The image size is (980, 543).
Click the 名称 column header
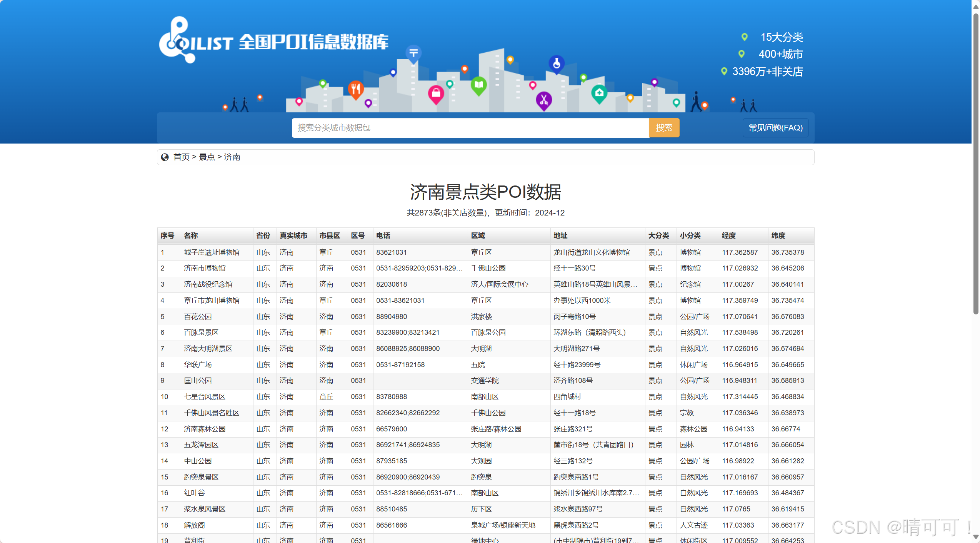tap(191, 236)
